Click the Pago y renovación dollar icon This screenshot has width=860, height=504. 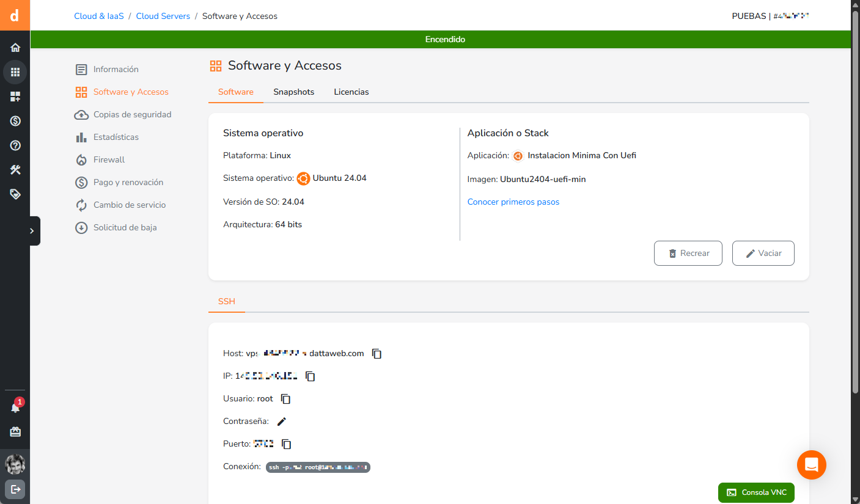pos(81,182)
